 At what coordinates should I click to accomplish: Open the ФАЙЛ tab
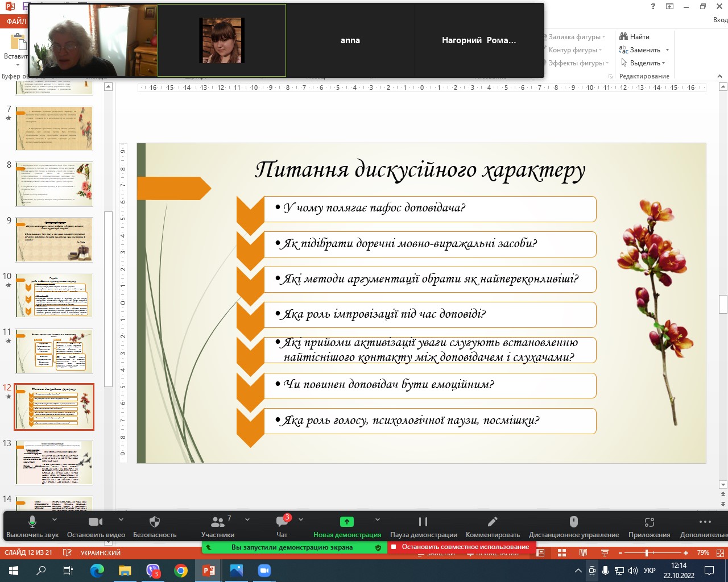(x=16, y=22)
